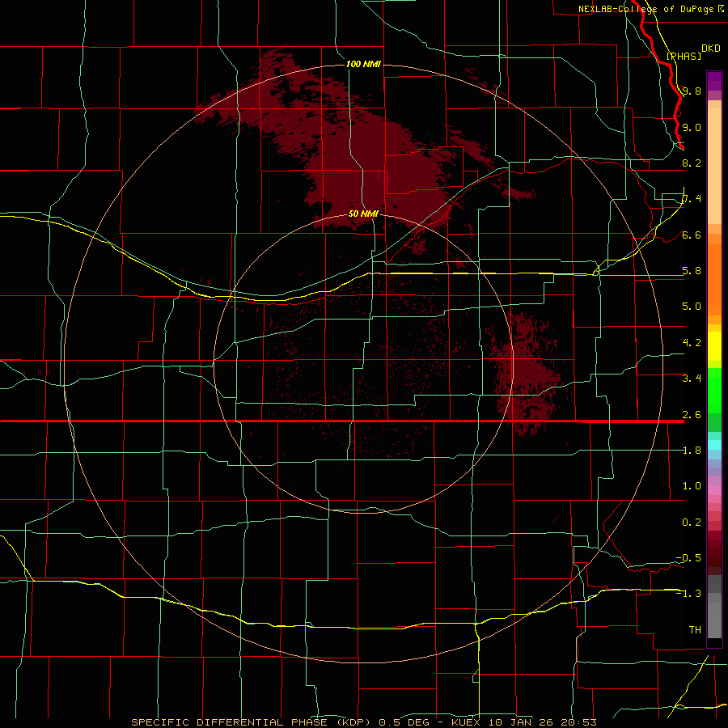Screen dimensions: 728x728
Task: Click the orange segment of the color bar
Action: pyautogui.click(x=714, y=278)
